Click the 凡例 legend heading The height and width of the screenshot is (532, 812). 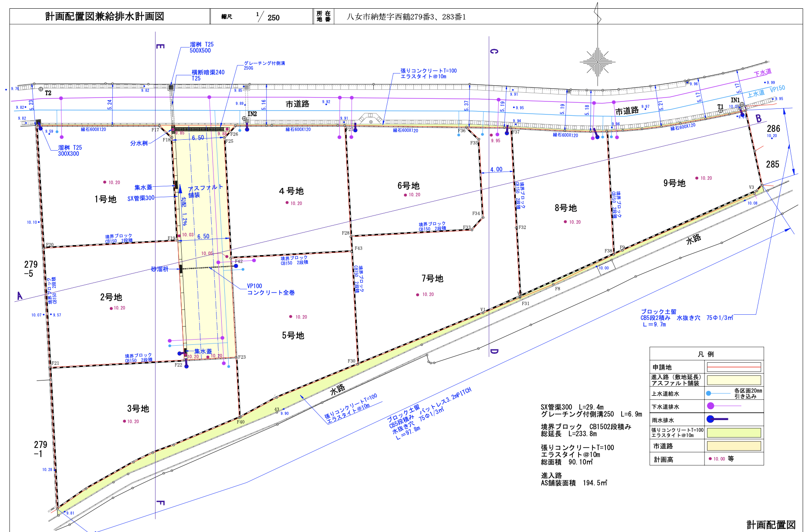[706, 354]
